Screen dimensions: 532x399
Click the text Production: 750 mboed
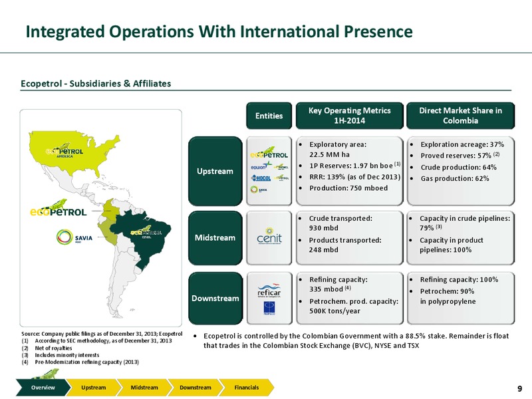[x=348, y=188]
